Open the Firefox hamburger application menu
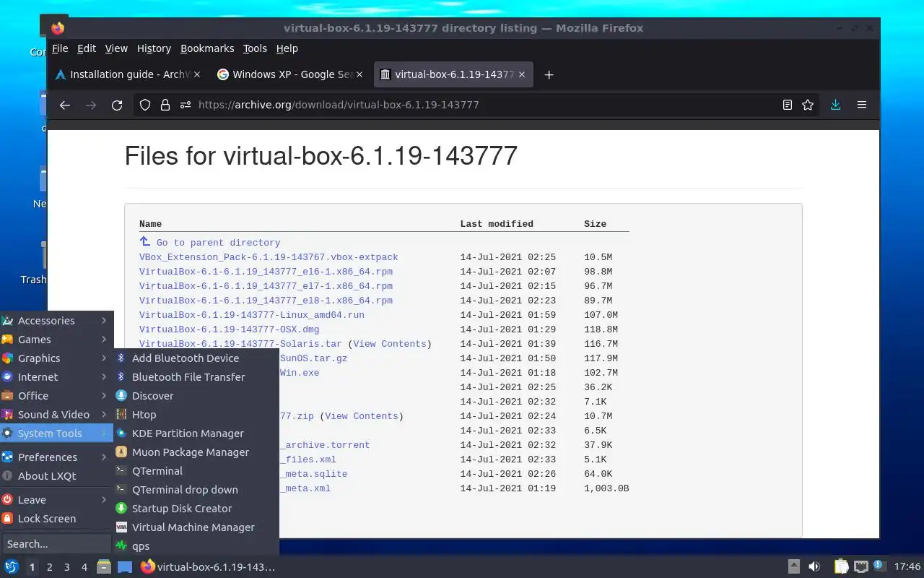Screen dimensions: 924x578 (x=862, y=105)
